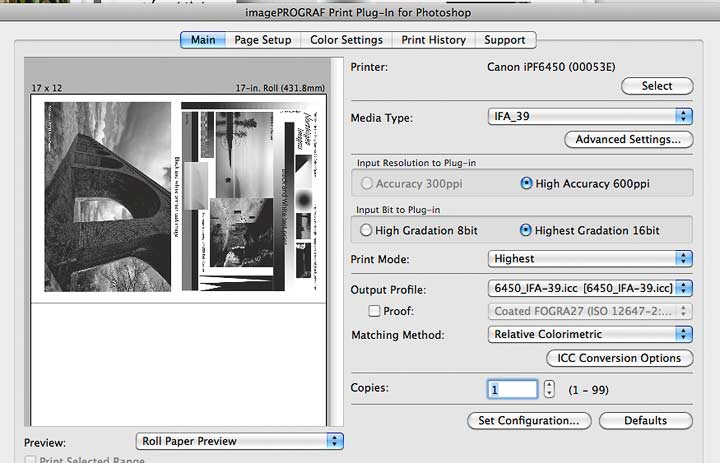Screen dimensions: 720x463
Task: Open the Print History tab
Action: coord(433,40)
